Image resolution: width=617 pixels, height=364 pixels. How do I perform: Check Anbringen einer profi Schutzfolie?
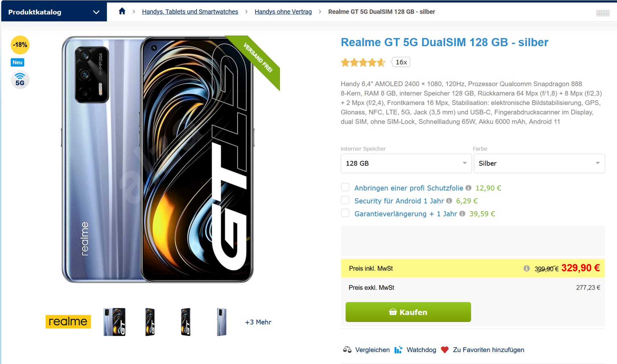point(345,187)
